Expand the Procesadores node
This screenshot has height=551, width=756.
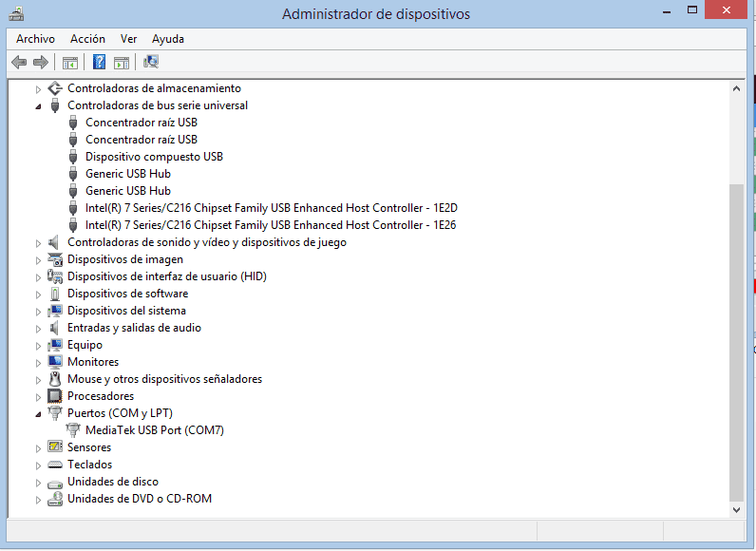tap(38, 397)
